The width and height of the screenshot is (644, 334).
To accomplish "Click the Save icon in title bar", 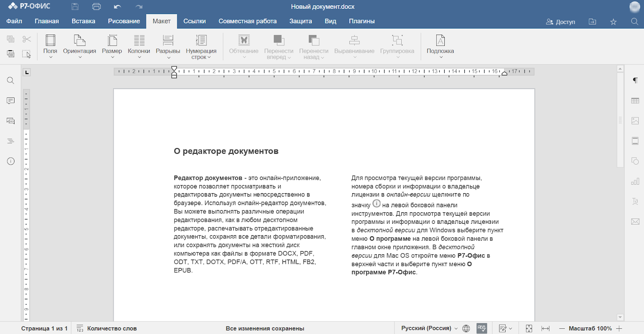I will click(x=75, y=6).
